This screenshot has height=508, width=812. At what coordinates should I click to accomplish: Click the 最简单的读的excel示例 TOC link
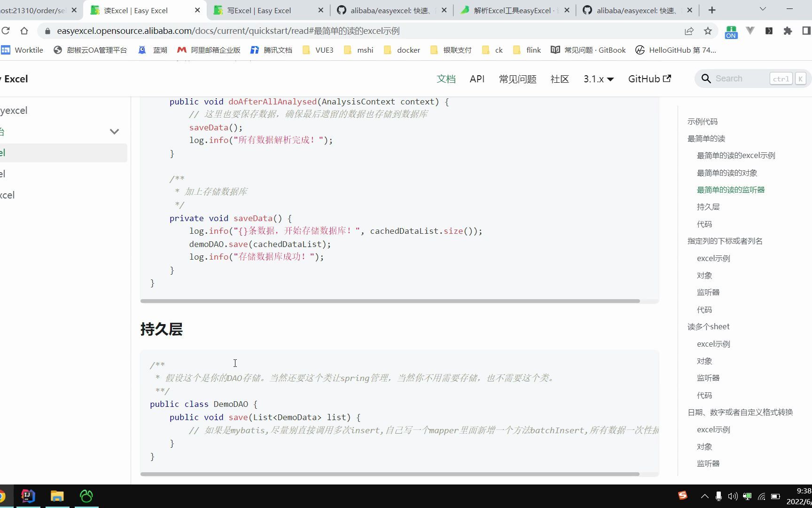(736, 155)
